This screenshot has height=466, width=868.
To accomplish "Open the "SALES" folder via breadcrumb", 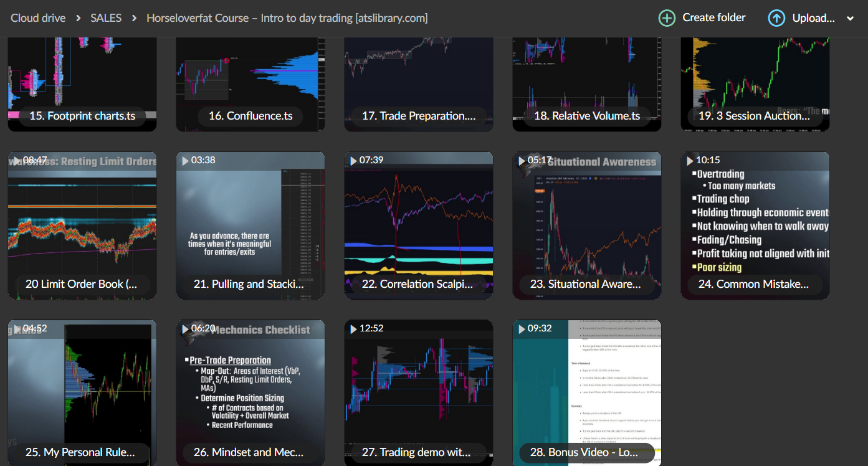I will (106, 17).
